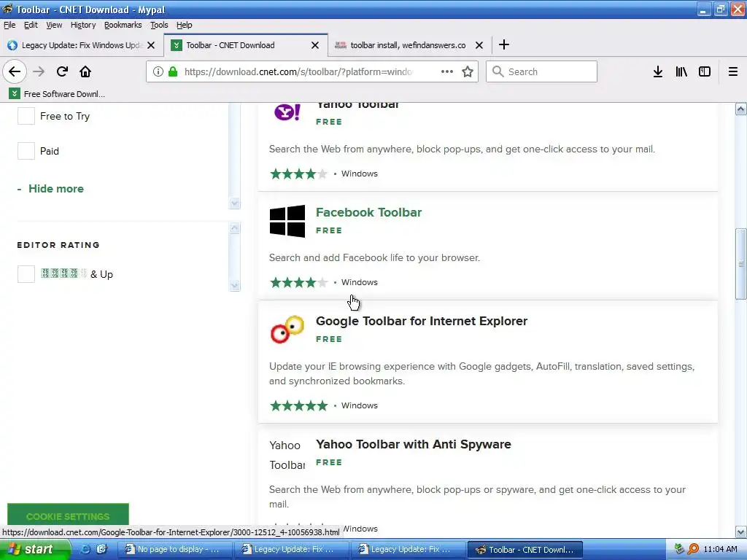
Task: Open Free Software Downl... bookmark
Action: pos(58,94)
